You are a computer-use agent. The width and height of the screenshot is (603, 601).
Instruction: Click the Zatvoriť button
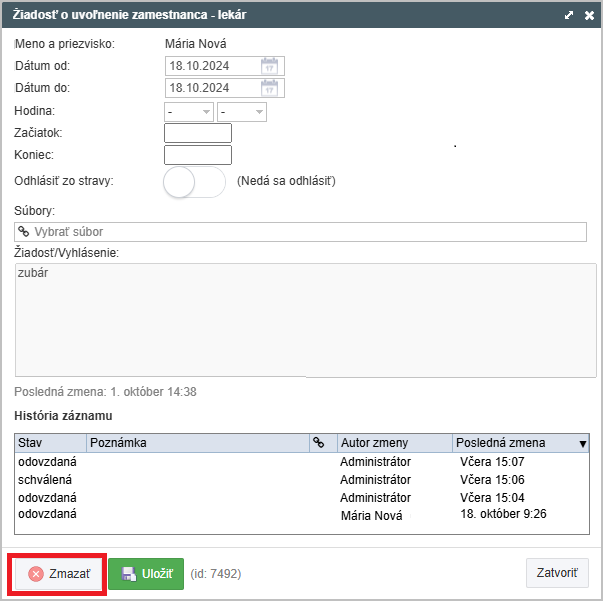(x=557, y=573)
